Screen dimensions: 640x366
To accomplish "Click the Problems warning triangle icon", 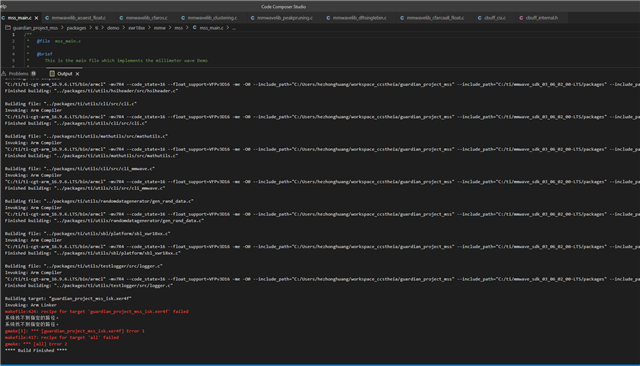I will (x=4, y=73).
